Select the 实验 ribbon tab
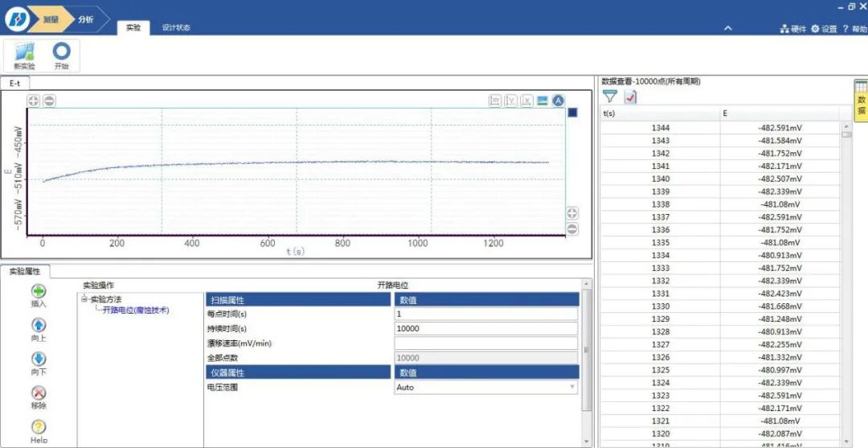Screen dimensions: 868x448 (x=133, y=27)
